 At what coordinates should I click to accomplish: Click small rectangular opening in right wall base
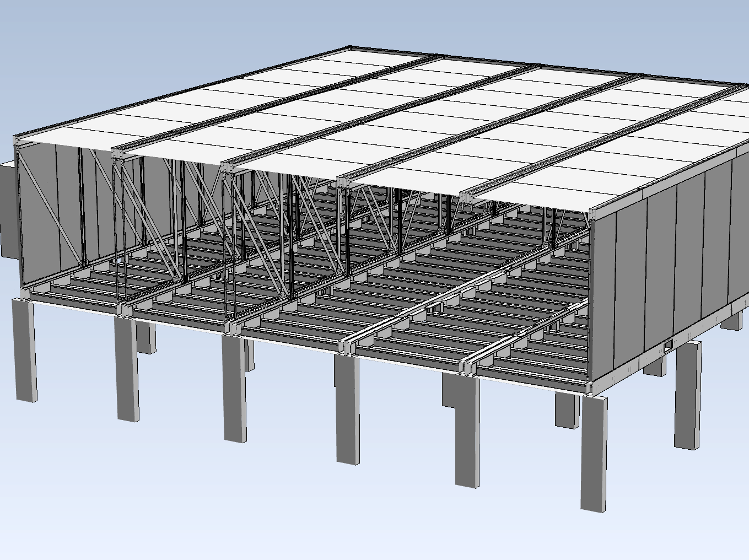668,346
